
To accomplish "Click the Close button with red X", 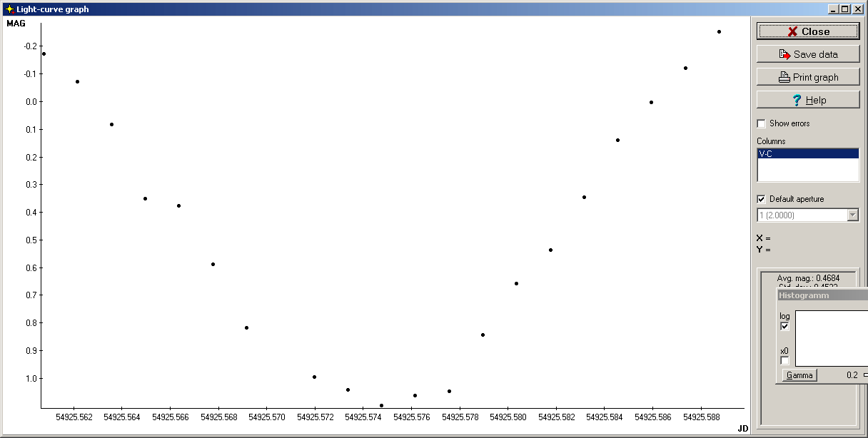I will click(807, 31).
